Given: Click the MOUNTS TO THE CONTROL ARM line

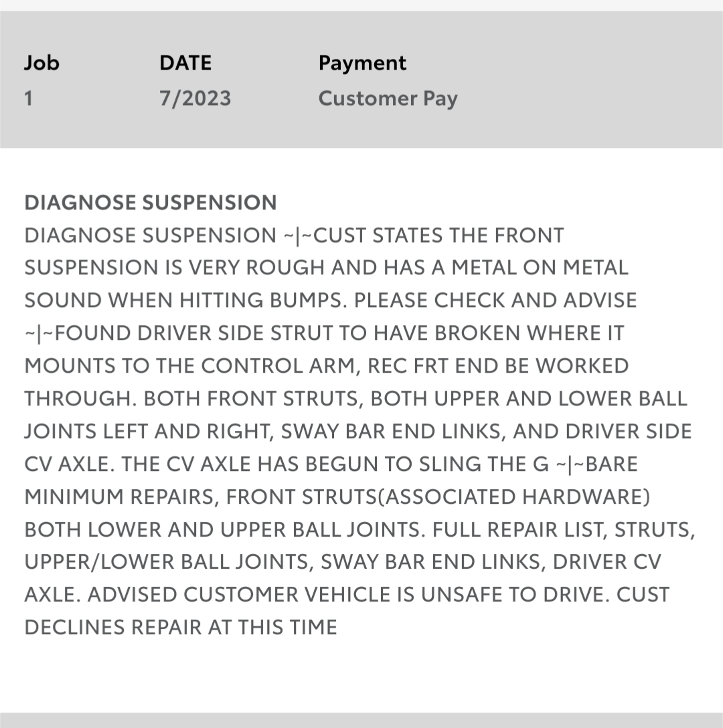Looking at the screenshot, I should (x=327, y=366).
